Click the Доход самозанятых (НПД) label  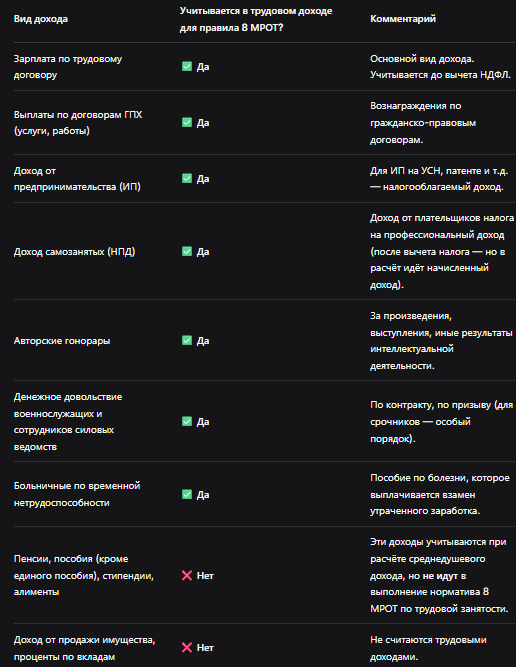coord(74,252)
